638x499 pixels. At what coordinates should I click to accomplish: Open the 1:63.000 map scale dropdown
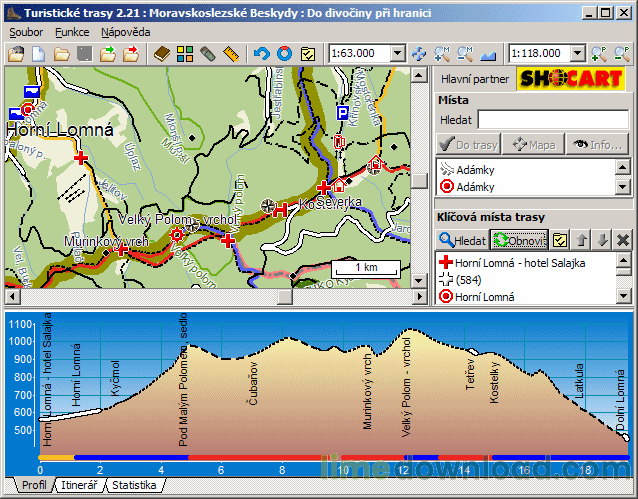pos(397,53)
